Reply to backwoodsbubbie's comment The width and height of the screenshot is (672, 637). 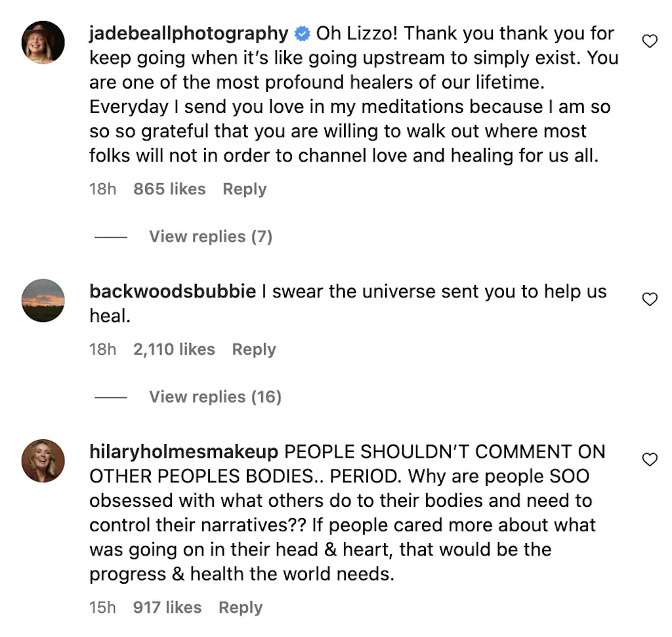coord(253,349)
